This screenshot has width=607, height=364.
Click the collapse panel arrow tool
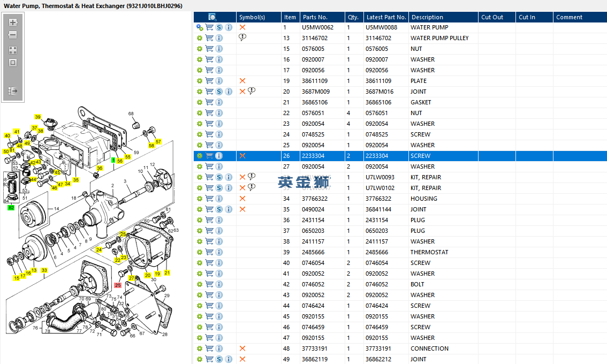pos(13,91)
